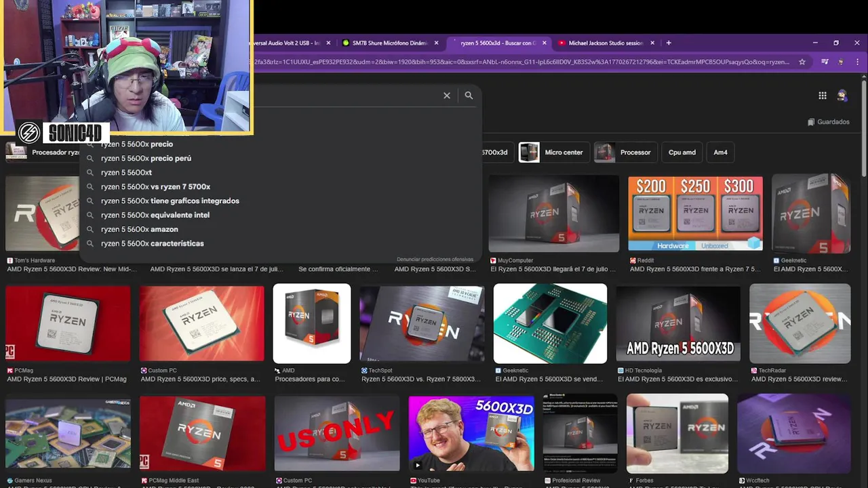Switch to SM7B Shure Micrófono tab
The image size is (868, 488).
pyautogui.click(x=390, y=43)
